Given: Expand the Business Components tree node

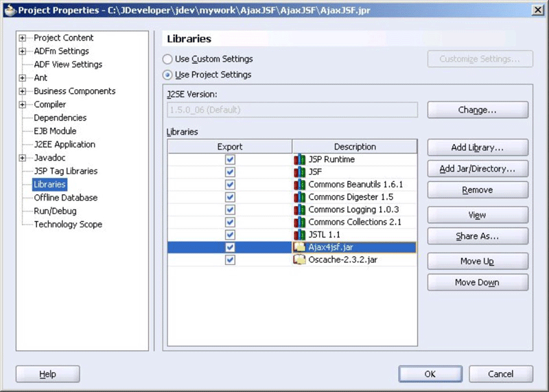Looking at the screenshot, I should point(23,91).
